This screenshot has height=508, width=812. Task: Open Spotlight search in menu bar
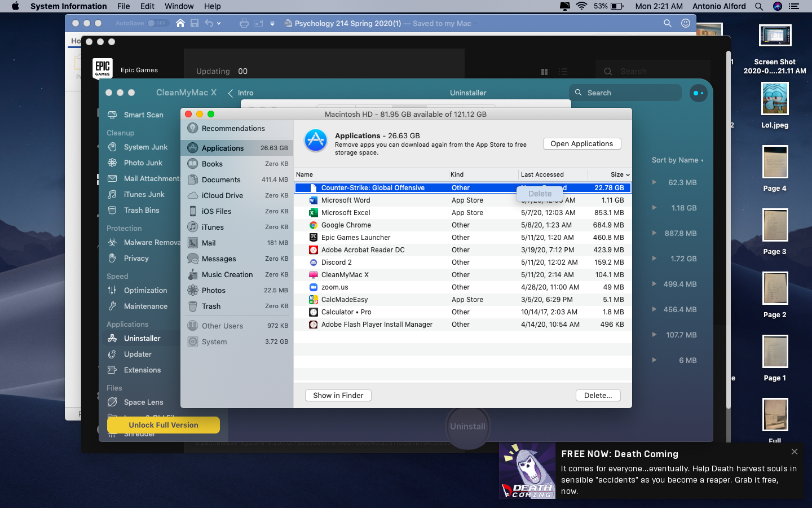point(759,6)
